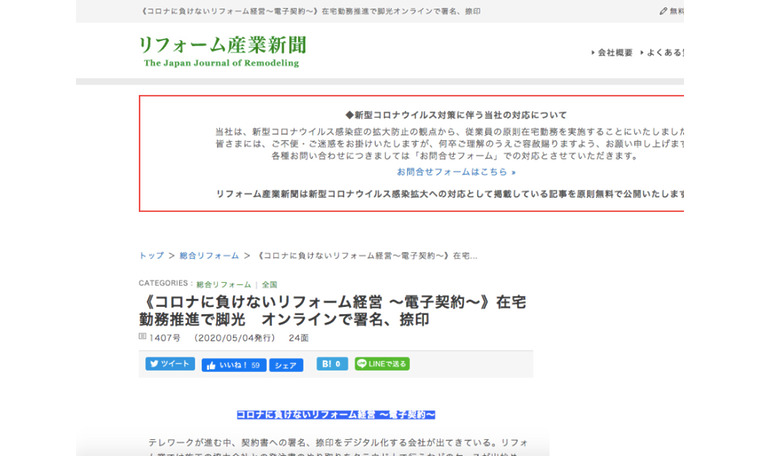
Task: Click the Facebook シェア share button
Action: pos(286,365)
